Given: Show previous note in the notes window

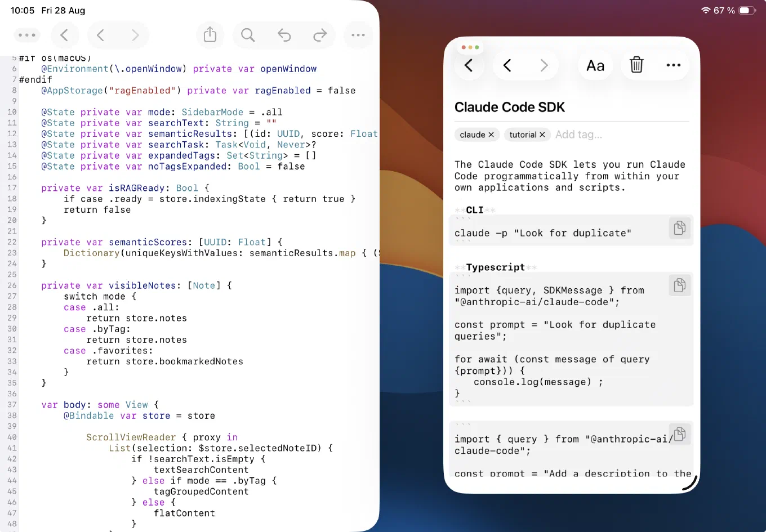Looking at the screenshot, I should 507,65.
